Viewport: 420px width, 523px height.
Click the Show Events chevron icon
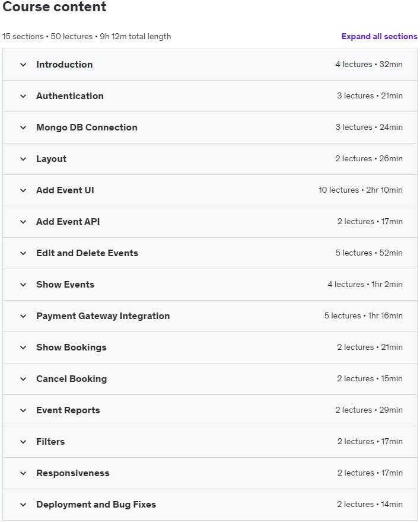click(23, 285)
